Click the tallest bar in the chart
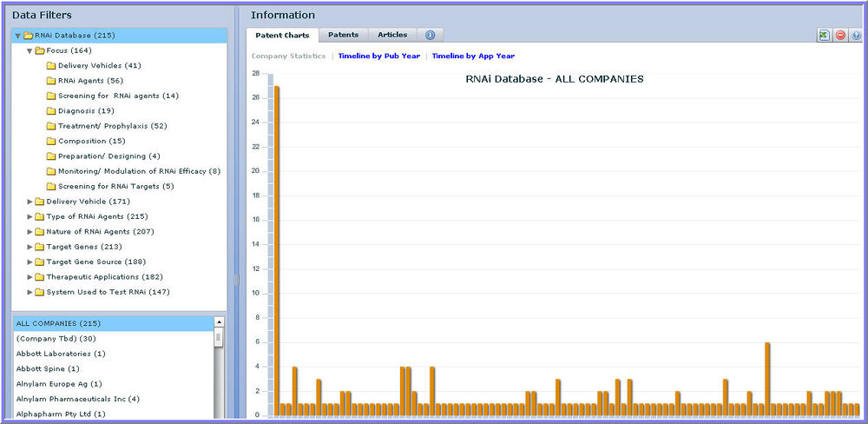This screenshot has width=868, height=424. (x=277, y=250)
